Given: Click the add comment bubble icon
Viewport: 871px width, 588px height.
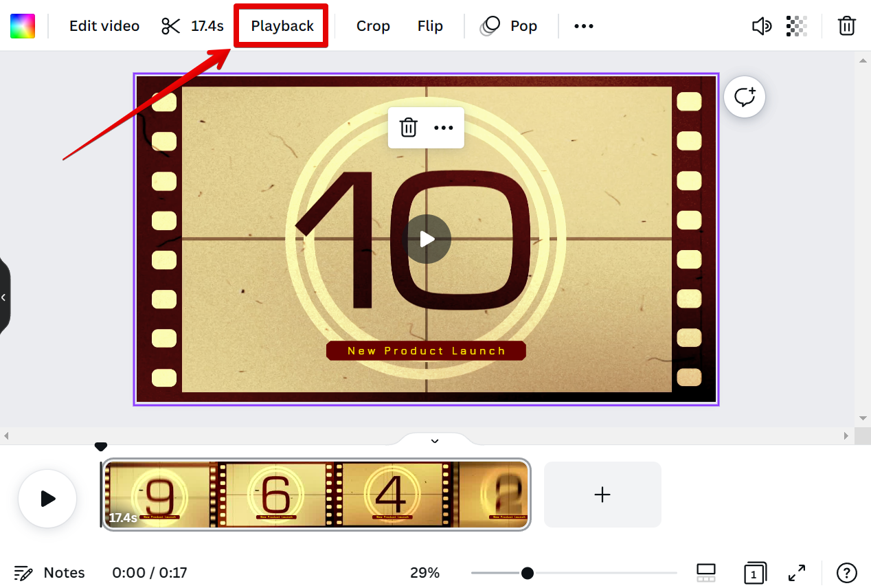Looking at the screenshot, I should [x=745, y=98].
